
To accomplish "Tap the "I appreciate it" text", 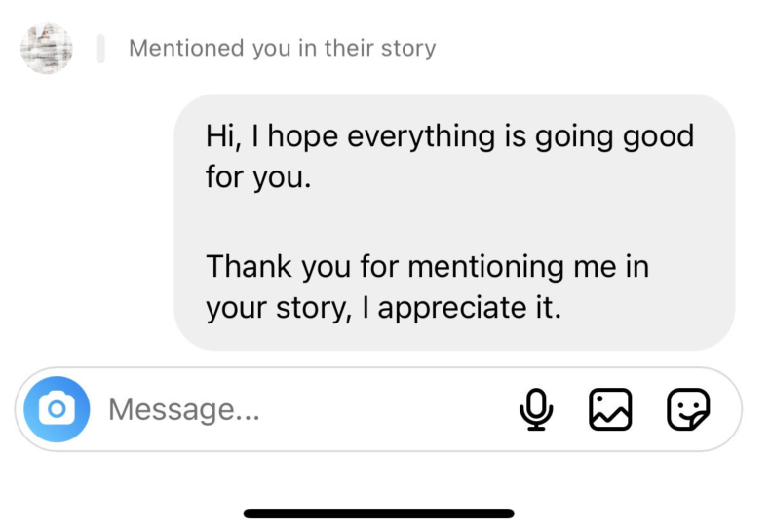I will 470,308.
